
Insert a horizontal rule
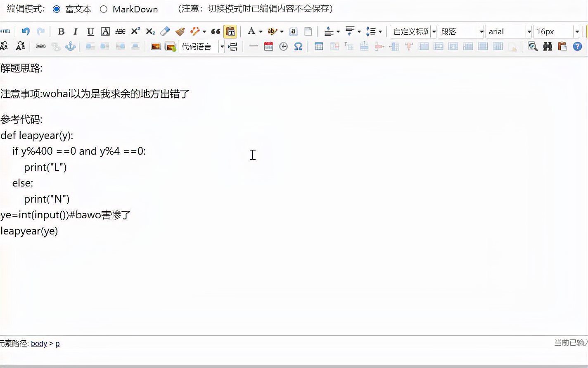coord(254,46)
